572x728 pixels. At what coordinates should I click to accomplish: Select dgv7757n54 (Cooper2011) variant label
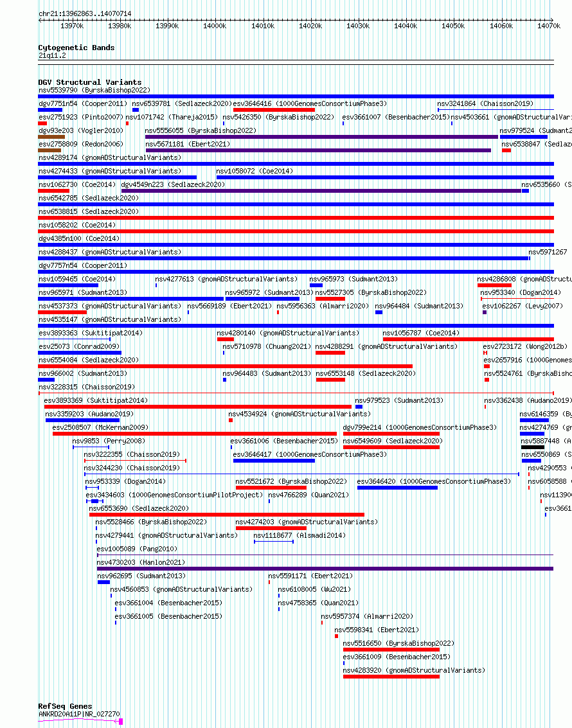pyautogui.click(x=83, y=265)
